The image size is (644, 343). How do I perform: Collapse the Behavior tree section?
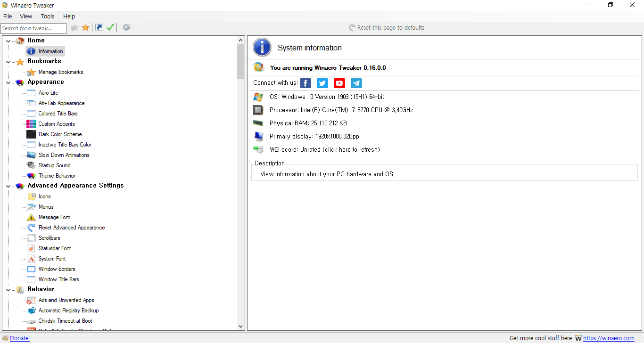pos(8,290)
